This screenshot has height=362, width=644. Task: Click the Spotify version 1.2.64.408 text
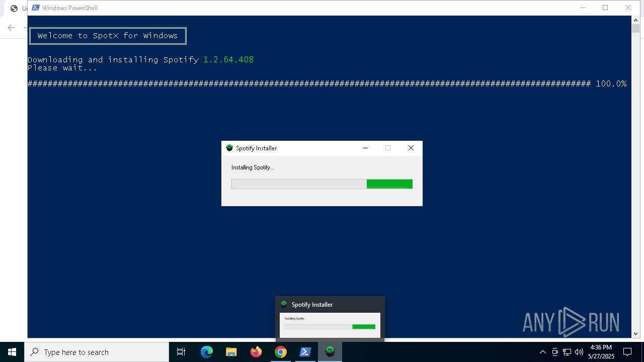(228, 59)
